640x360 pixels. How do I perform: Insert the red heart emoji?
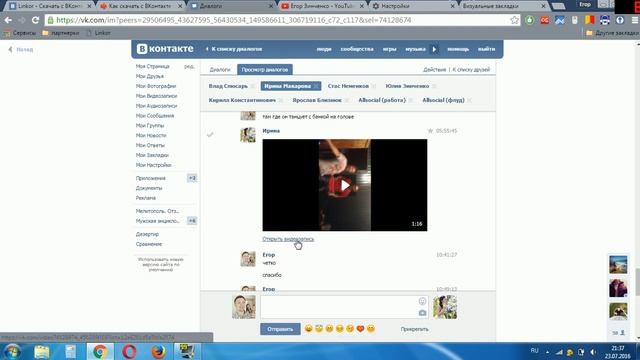360,329
